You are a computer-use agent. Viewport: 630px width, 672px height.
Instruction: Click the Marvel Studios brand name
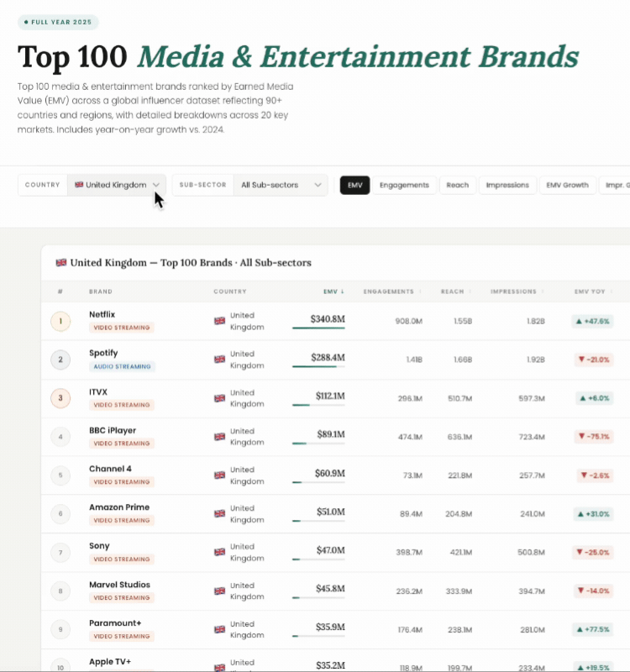tap(119, 585)
